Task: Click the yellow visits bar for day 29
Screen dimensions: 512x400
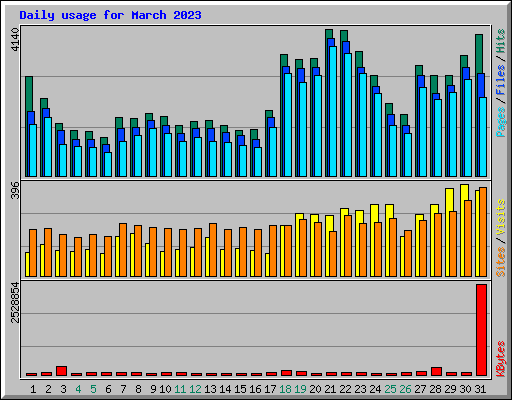Action: tap(449, 232)
